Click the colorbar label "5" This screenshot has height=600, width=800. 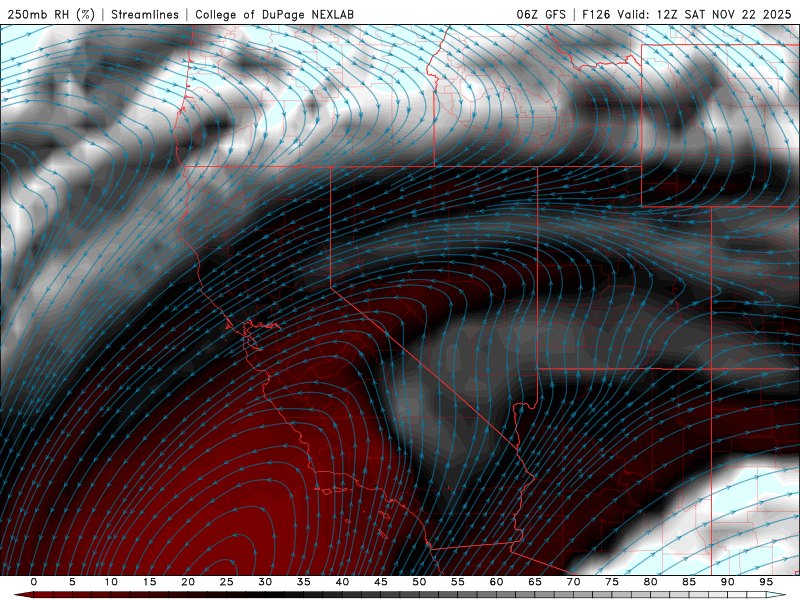click(72, 582)
